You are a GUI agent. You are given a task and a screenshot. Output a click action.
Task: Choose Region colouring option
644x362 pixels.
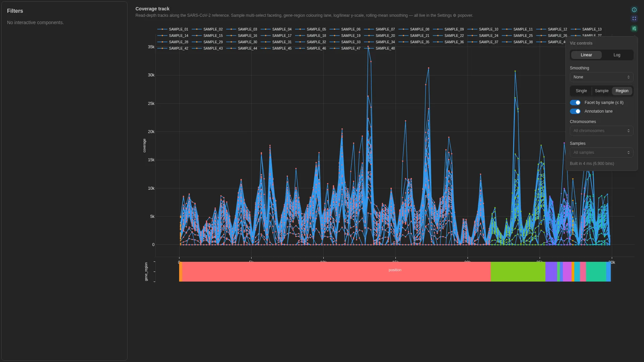(622, 91)
